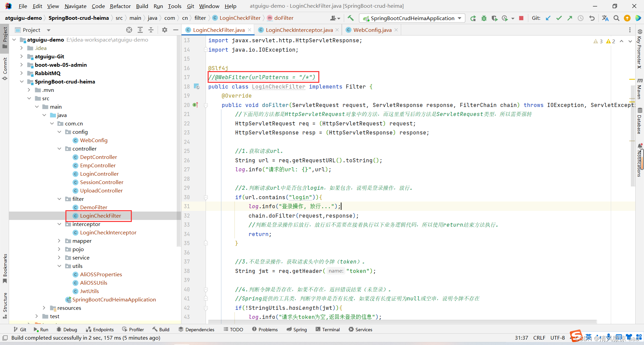This screenshot has height=345, width=644.
Task: Open the Services tool window
Action: tap(361, 330)
